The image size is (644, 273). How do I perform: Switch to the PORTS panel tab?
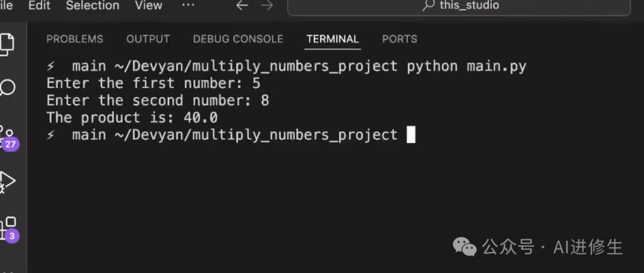pos(400,39)
